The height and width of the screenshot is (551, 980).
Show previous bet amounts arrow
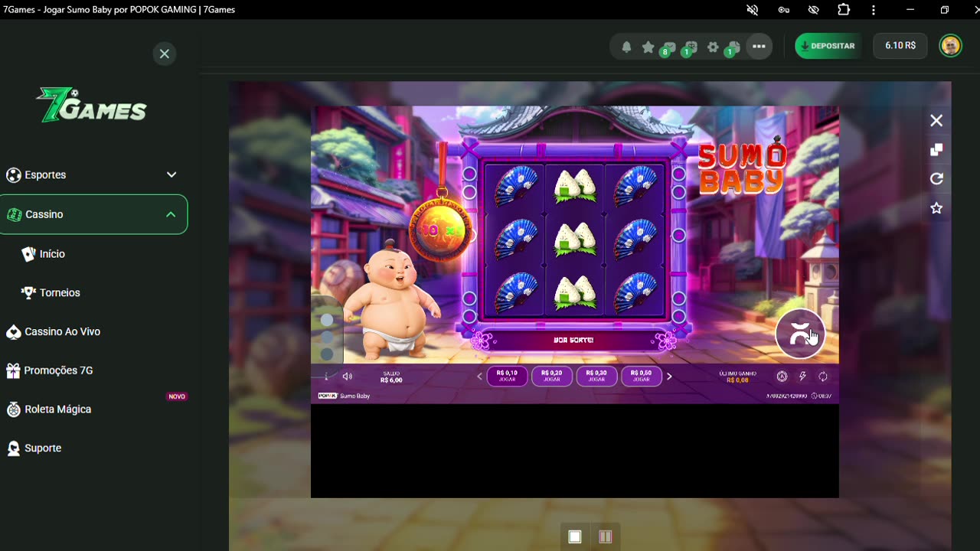[480, 377]
